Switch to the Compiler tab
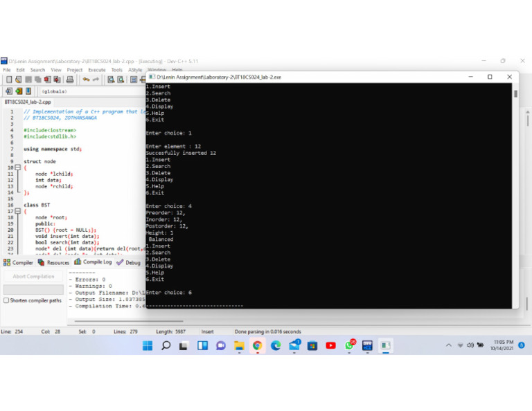The height and width of the screenshot is (411, 532). [18, 263]
